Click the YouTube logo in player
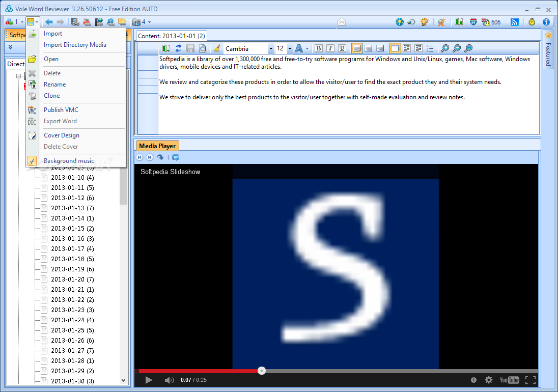The height and width of the screenshot is (392, 558). click(x=509, y=380)
